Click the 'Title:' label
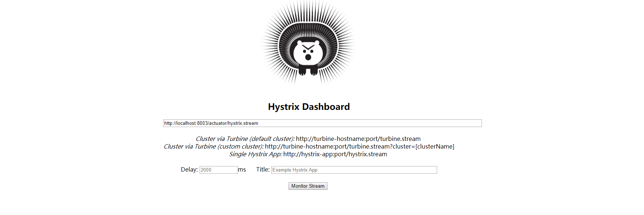The image size is (644, 215). click(x=263, y=169)
